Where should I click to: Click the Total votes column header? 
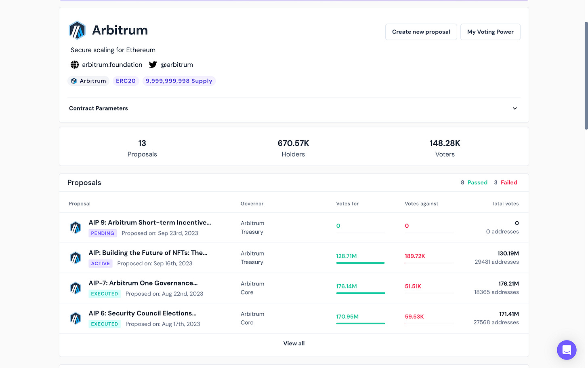click(x=505, y=204)
